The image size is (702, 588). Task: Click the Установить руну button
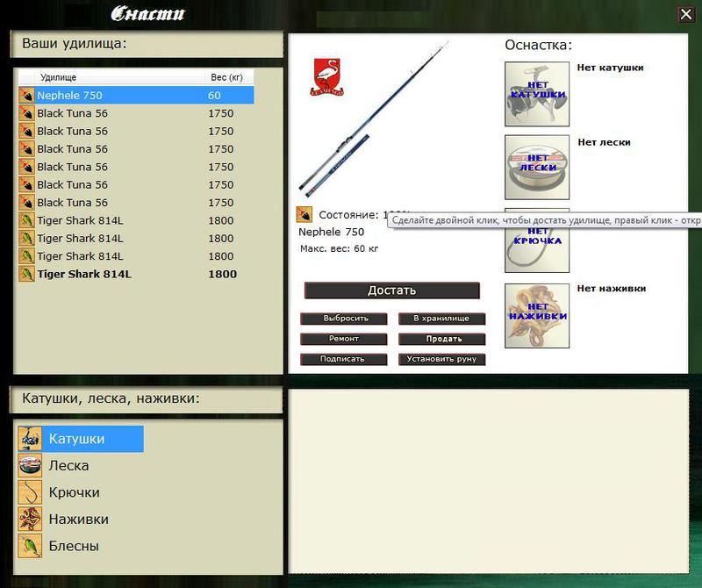click(441, 359)
